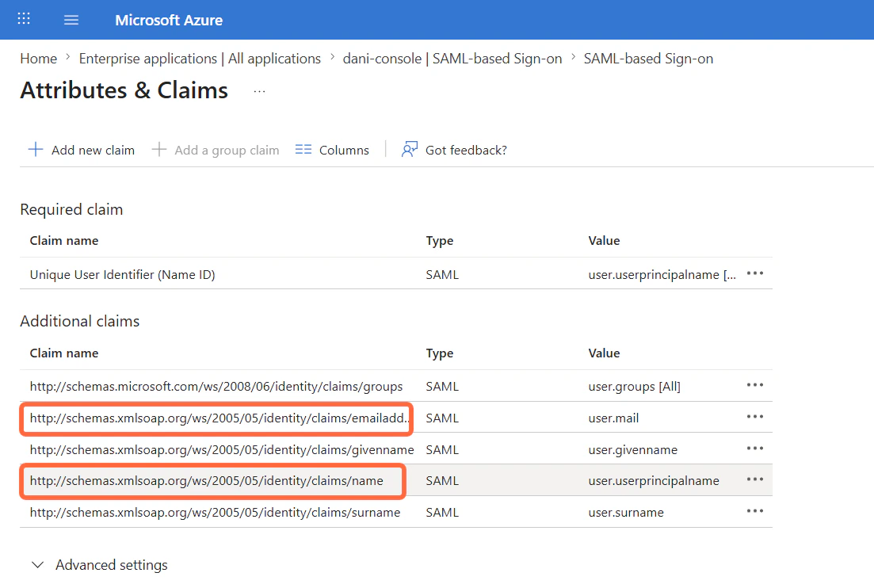
Task: Click Type header under Additional claims
Action: click(439, 353)
